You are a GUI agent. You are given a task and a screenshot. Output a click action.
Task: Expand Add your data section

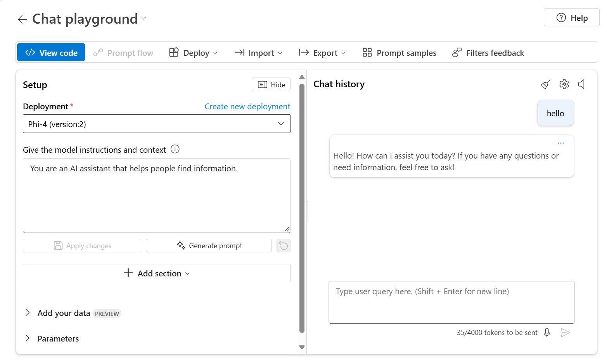pyautogui.click(x=28, y=313)
